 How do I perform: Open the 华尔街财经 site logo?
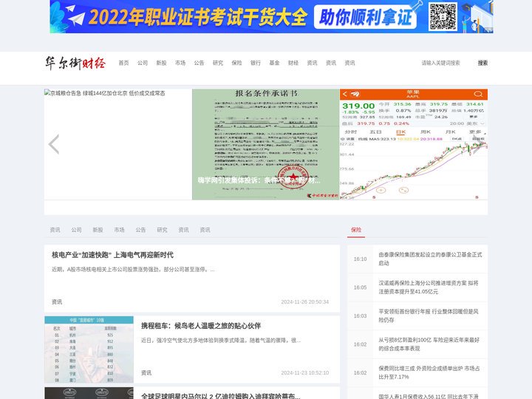75,63
